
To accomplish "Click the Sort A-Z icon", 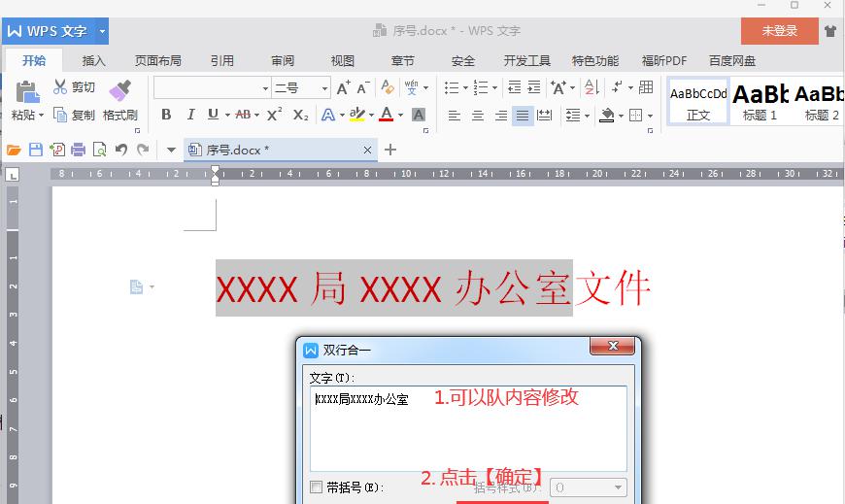I will click(591, 87).
